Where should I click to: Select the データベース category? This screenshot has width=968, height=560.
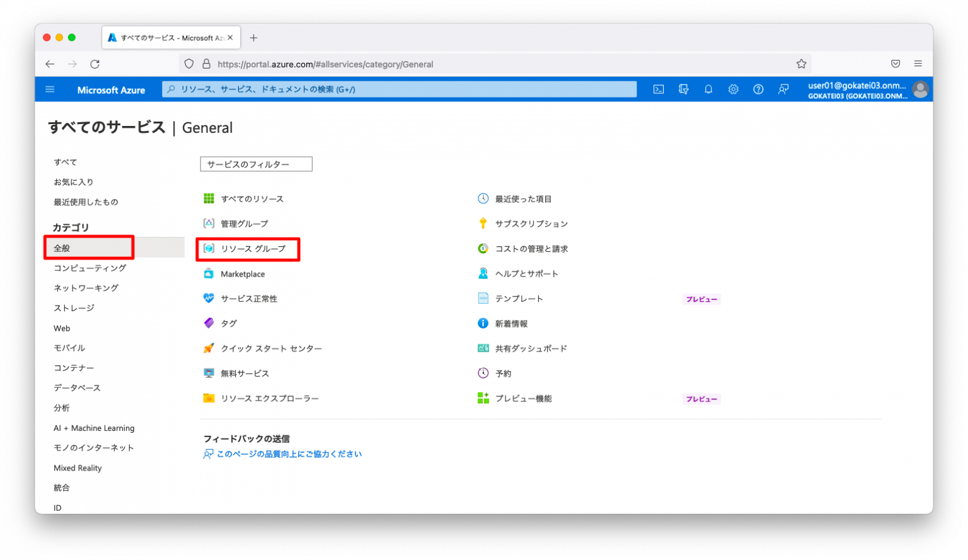[77, 388]
